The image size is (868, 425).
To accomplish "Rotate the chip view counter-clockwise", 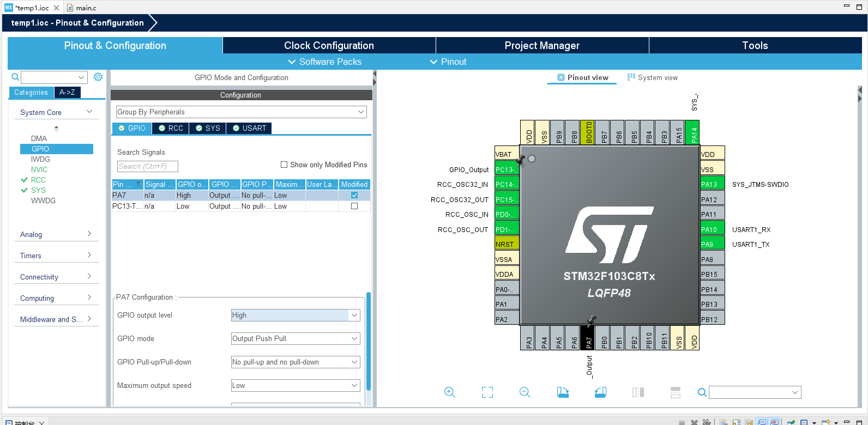I will pyautogui.click(x=600, y=392).
